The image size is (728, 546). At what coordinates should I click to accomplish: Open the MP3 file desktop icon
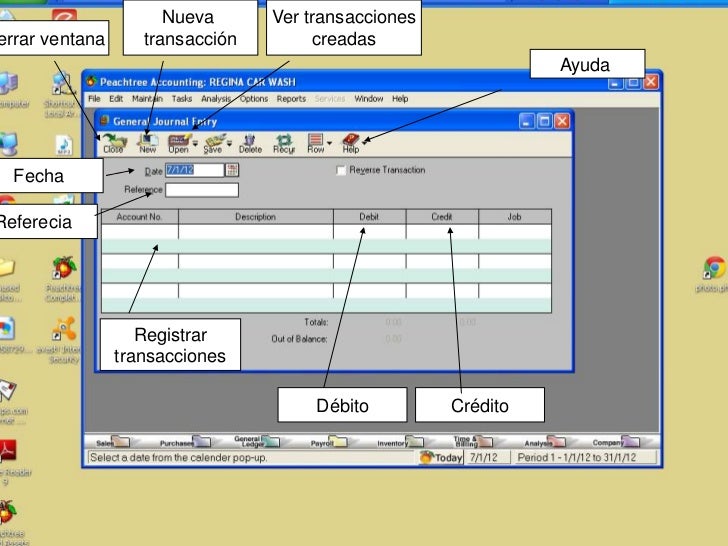point(64,145)
